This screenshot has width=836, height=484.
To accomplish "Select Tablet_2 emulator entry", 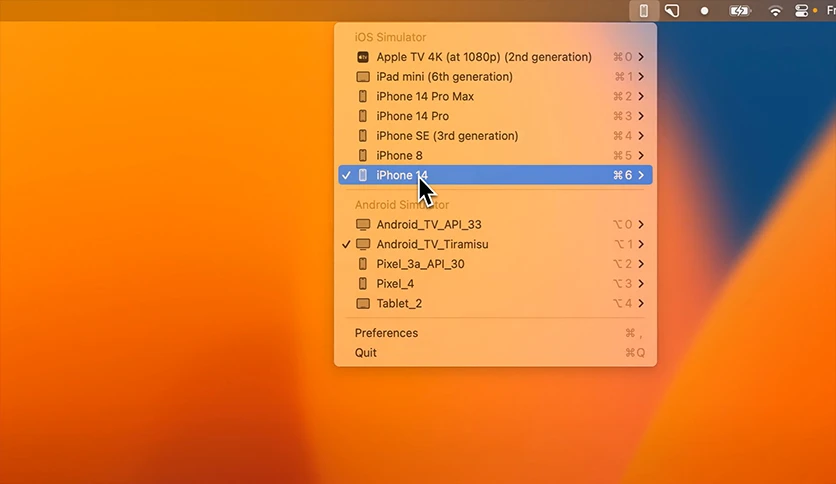I will coord(495,303).
